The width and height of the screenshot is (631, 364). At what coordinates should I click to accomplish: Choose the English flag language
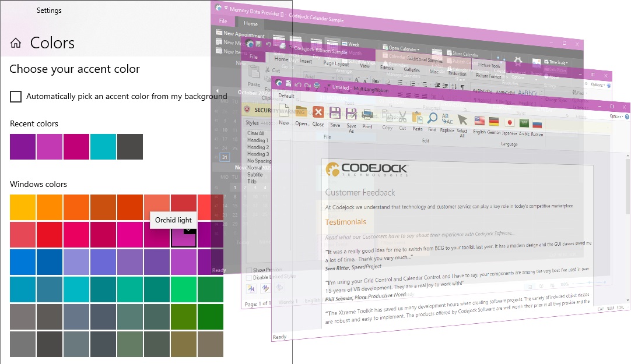(479, 121)
